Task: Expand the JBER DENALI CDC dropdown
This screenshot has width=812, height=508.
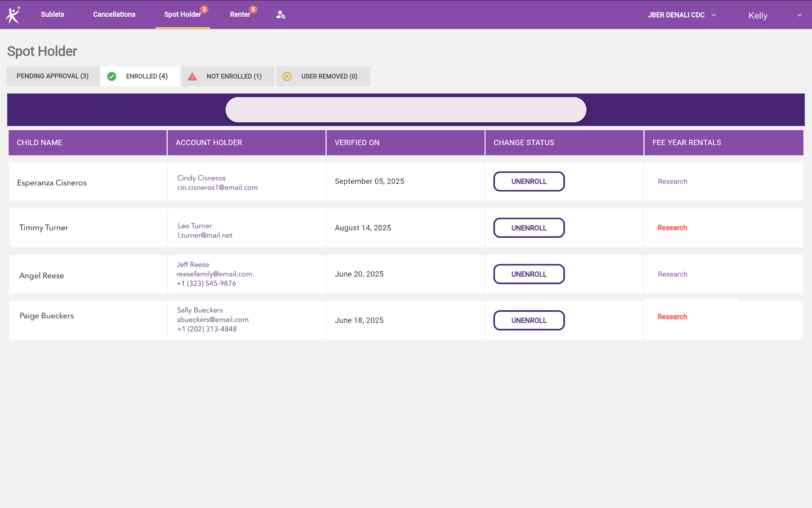Action: tap(713, 15)
